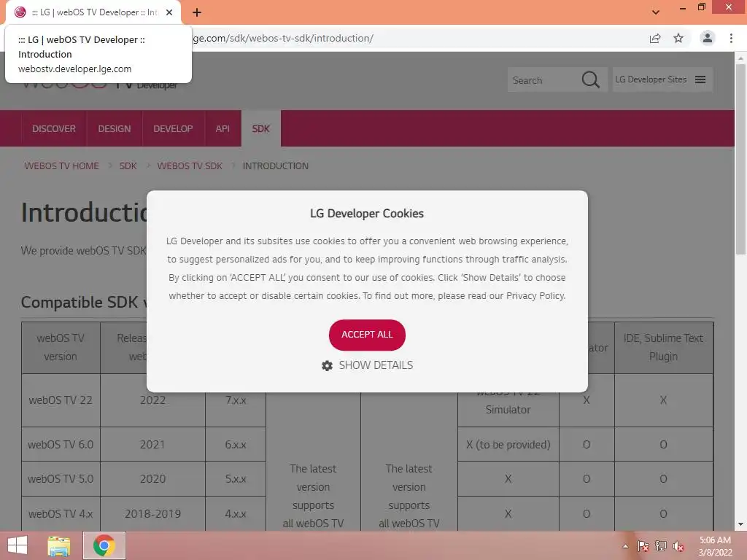Click 'webOS TV version' column header

coord(61,347)
